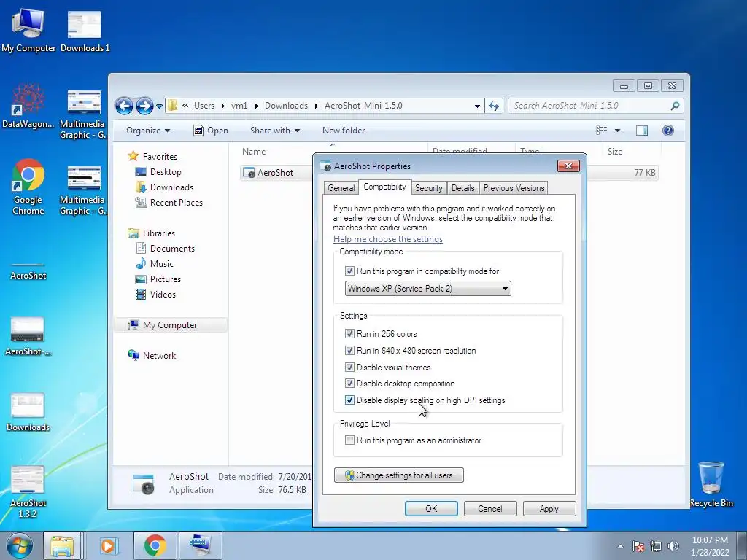Show hidden tray icons arrow
This screenshot has width=747, height=560.
(620, 546)
